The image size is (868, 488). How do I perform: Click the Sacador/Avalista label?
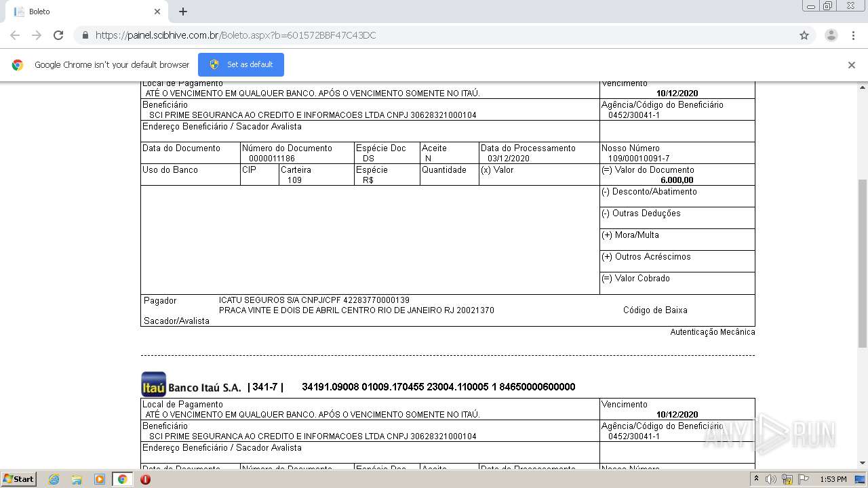point(176,321)
